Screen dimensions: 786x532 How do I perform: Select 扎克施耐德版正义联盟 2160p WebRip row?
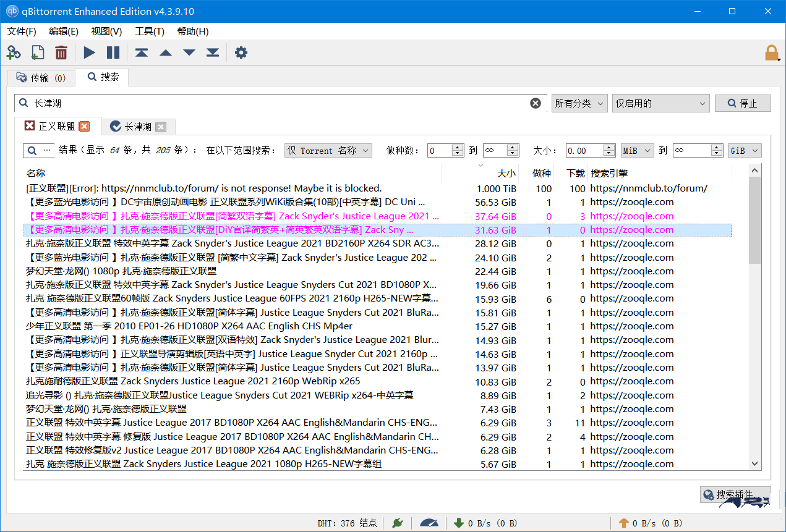click(377, 381)
